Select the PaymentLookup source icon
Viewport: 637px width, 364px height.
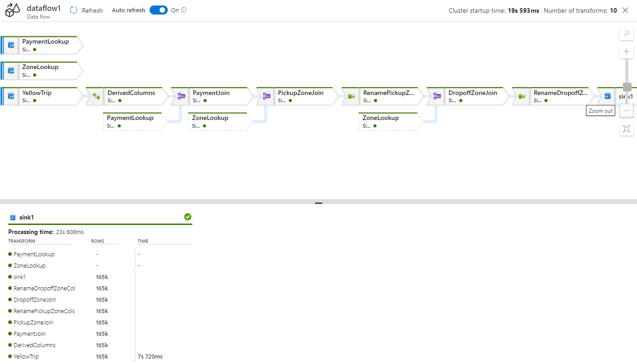coord(11,45)
